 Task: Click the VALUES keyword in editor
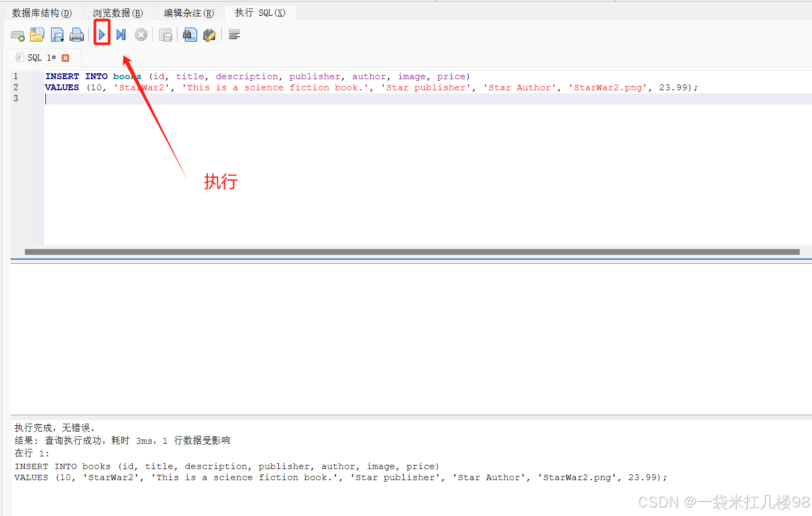point(62,88)
